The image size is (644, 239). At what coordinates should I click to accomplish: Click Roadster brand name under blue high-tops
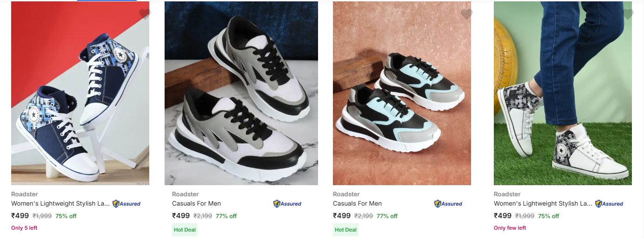tap(25, 194)
